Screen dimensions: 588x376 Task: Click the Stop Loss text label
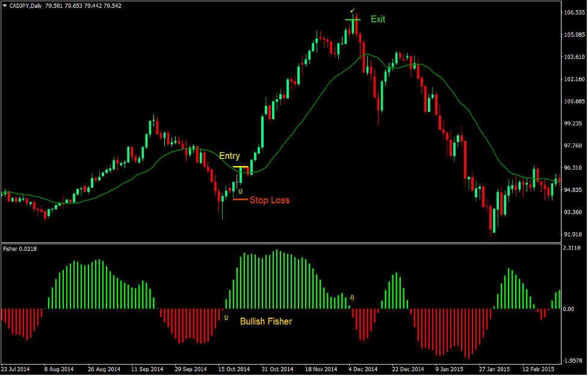[269, 200]
